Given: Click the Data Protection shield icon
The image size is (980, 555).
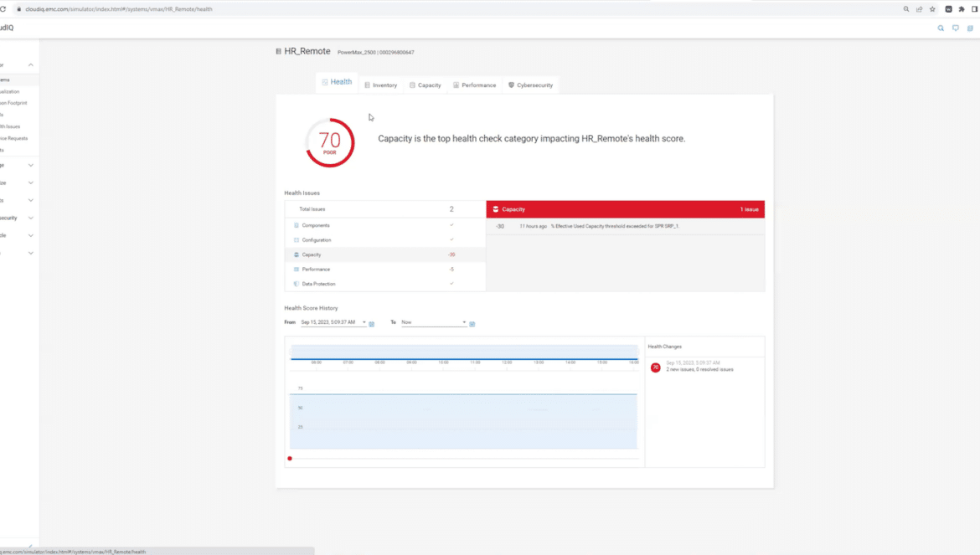Looking at the screenshot, I should point(297,284).
